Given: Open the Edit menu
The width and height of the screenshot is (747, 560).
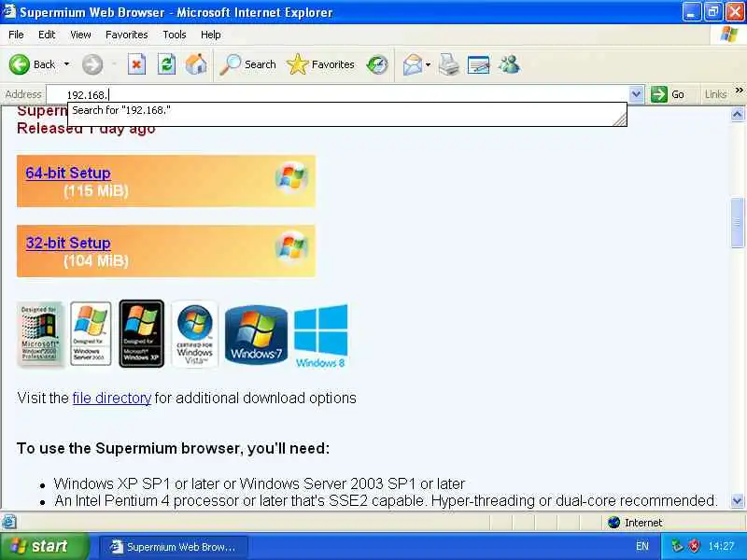Looking at the screenshot, I should click(47, 35).
